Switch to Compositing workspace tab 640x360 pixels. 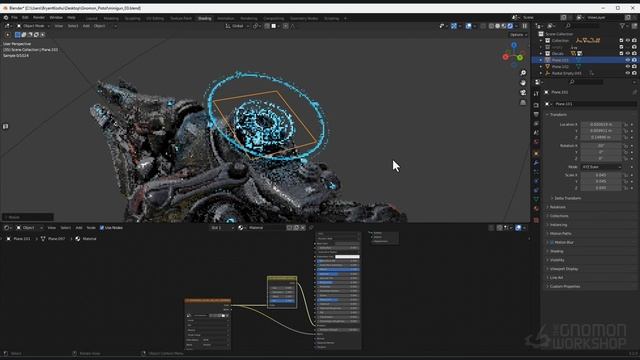(x=273, y=18)
